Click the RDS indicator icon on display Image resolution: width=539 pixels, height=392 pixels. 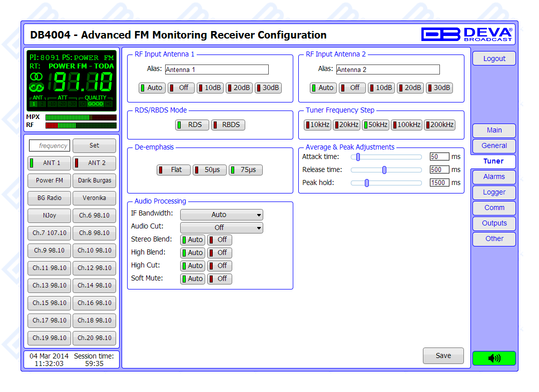coord(37,86)
